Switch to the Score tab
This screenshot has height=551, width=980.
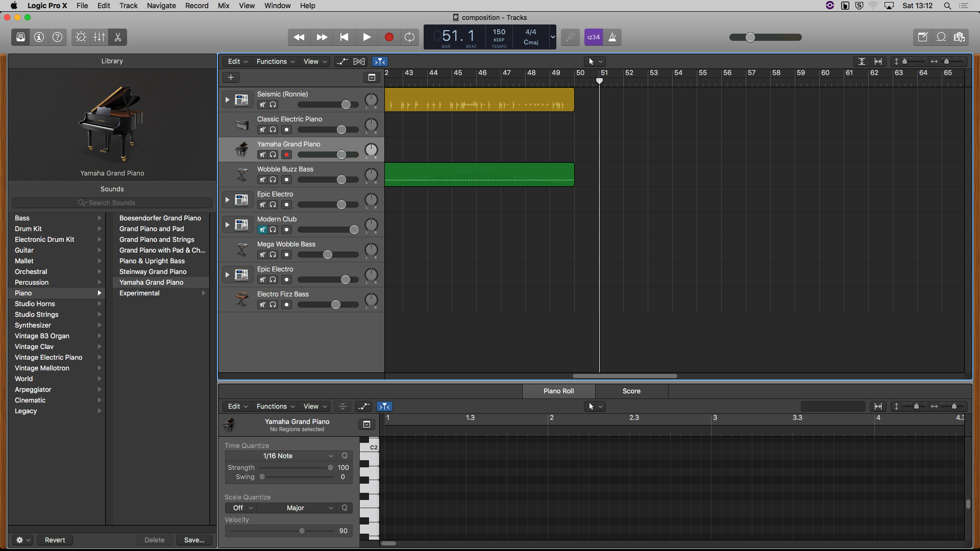pyautogui.click(x=631, y=391)
